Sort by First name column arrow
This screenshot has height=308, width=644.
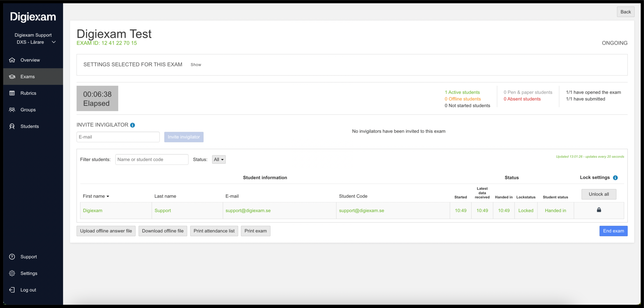(108, 196)
